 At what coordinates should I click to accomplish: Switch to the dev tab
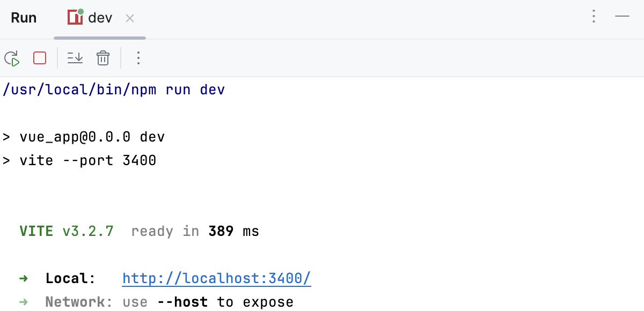[x=99, y=17]
